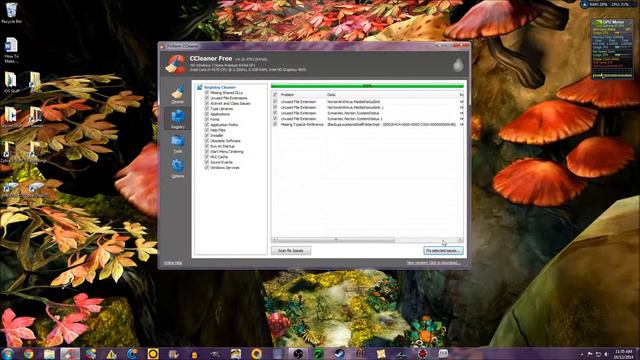Sort results by the Data column header
This screenshot has width=640, height=360.
(392, 94)
